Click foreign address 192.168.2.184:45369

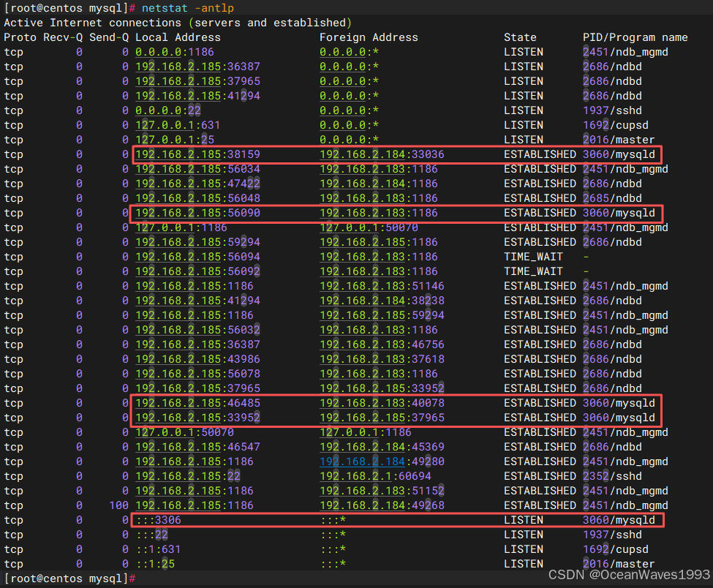[382, 447]
